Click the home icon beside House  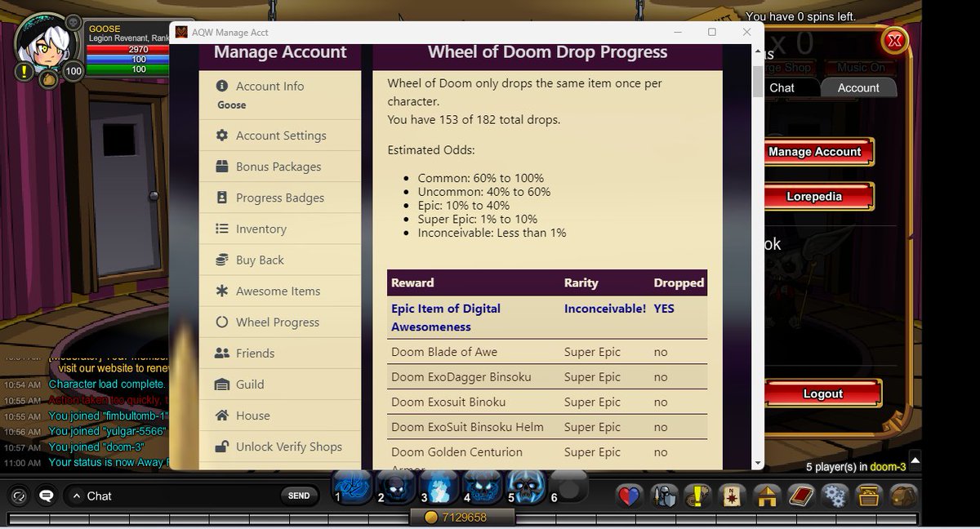click(x=221, y=415)
